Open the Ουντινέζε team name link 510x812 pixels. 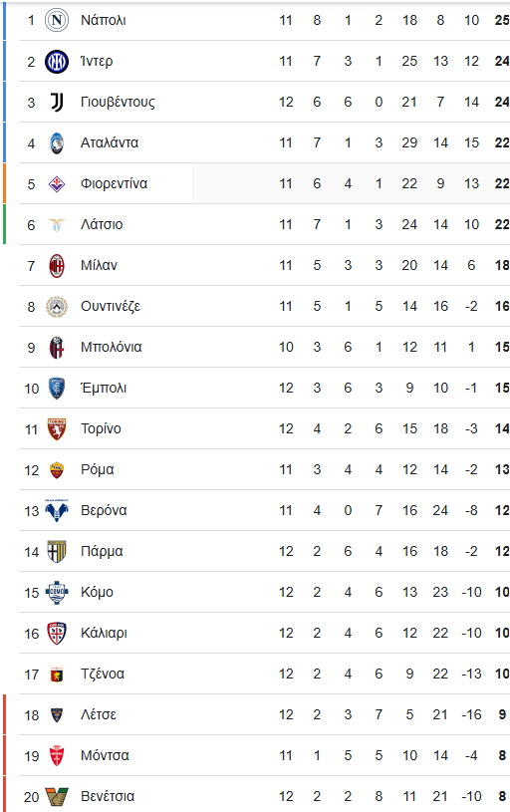point(111,307)
